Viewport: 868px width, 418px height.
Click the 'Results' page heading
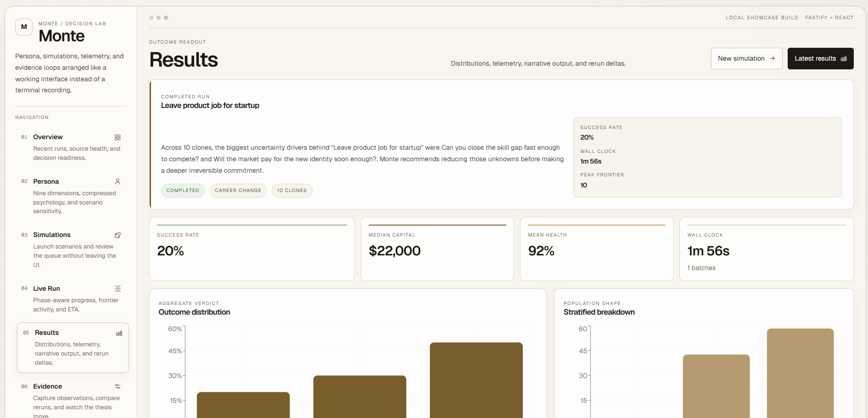point(184,60)
